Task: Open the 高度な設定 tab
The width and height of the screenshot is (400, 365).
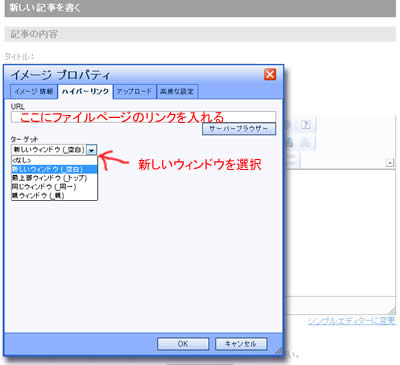Action: [177, 91]
